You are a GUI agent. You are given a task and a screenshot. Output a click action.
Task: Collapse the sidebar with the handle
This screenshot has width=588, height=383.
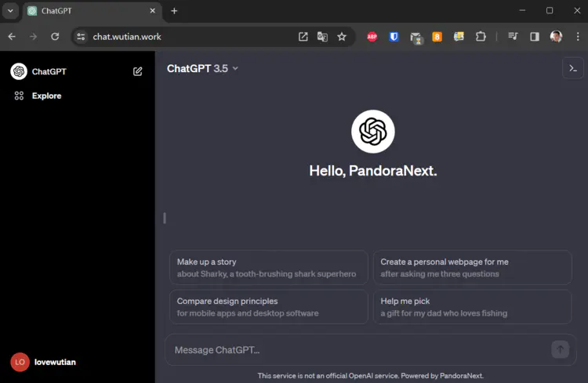[165, 218]
